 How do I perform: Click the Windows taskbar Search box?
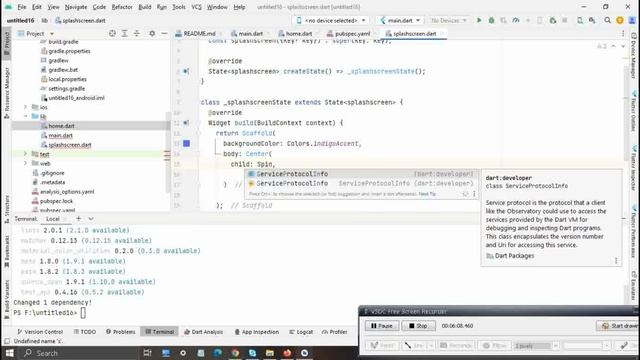click(x=80, y=353)
